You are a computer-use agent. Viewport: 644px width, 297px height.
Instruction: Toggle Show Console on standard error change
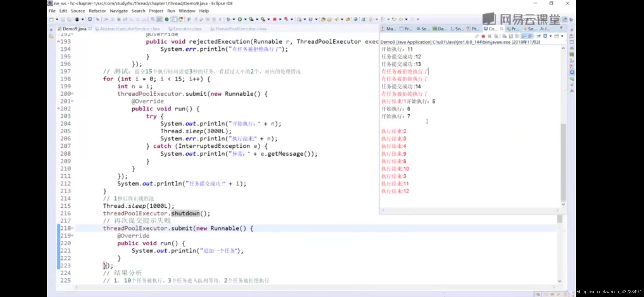[530, 36]
